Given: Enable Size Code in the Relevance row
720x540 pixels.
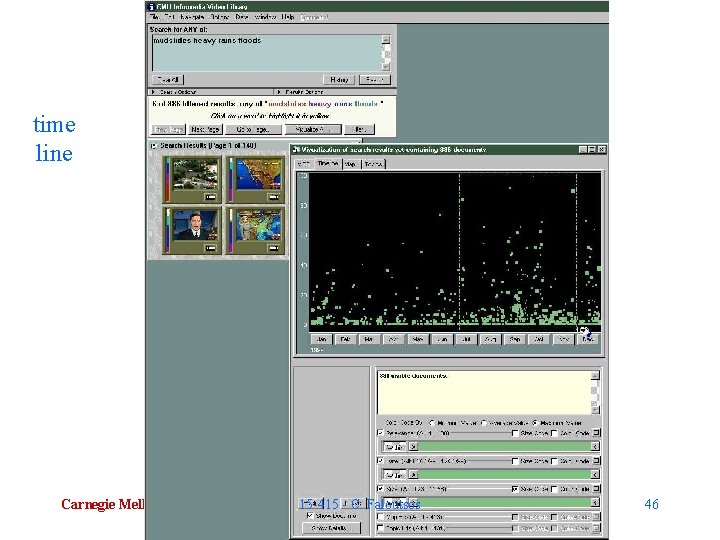Looking at the screenshot, I should (x=515, y=433).
